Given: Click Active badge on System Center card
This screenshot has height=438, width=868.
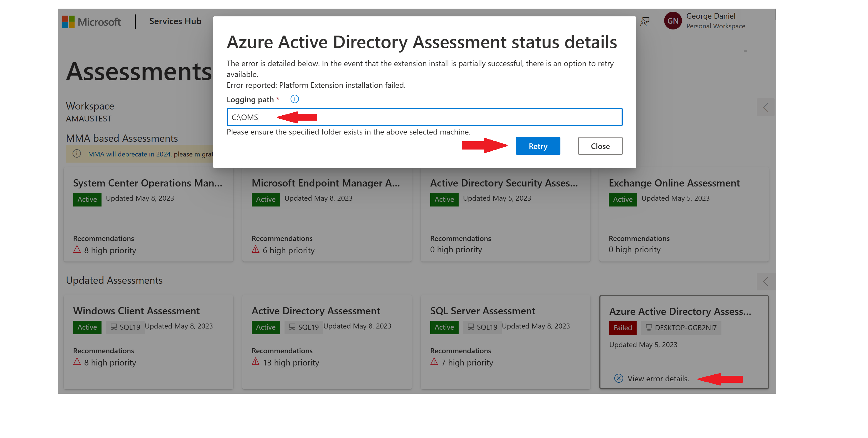Looking at the screenshot, I should (x=87, y=199).
